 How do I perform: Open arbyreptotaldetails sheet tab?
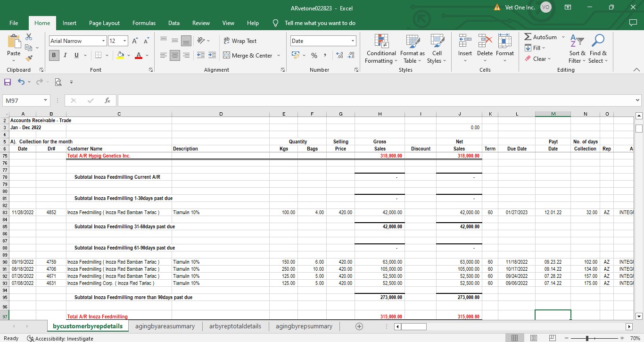click(x=235, y=326)
